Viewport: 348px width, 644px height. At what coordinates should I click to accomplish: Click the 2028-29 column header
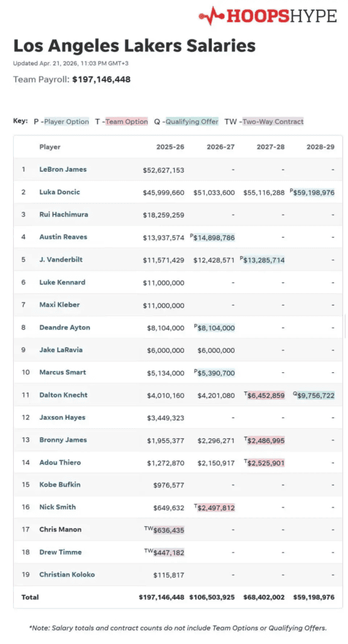point(320,147)
